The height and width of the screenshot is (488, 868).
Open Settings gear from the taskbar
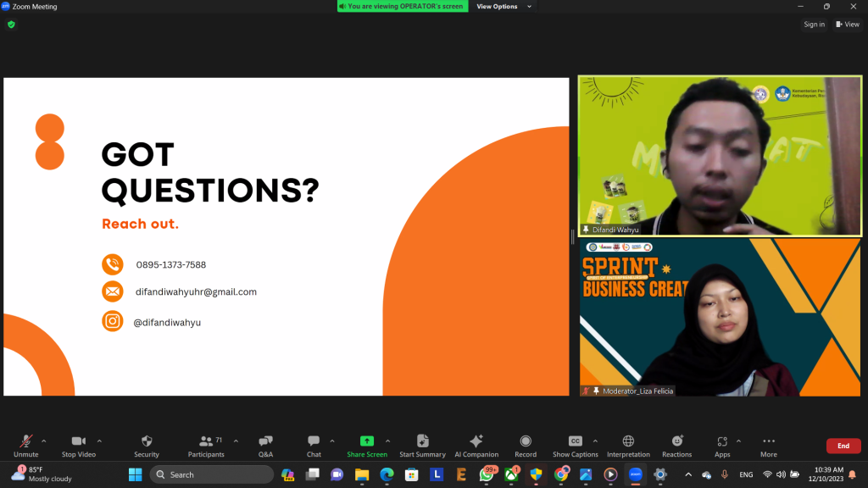click(659, 474)
